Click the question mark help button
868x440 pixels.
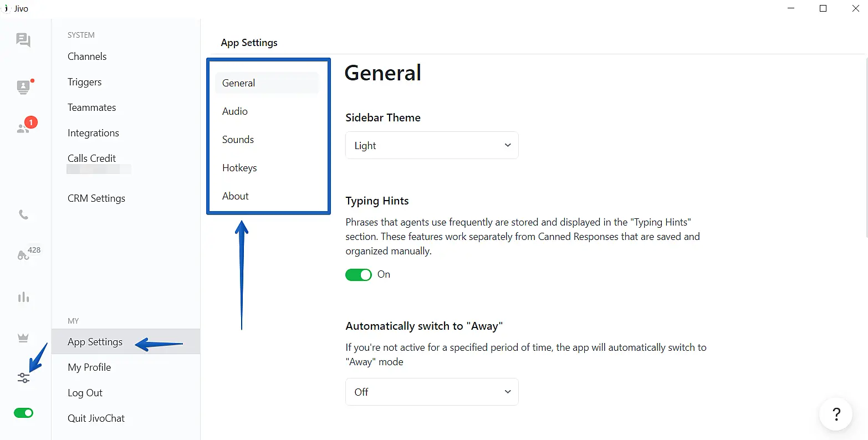(836, 414)
